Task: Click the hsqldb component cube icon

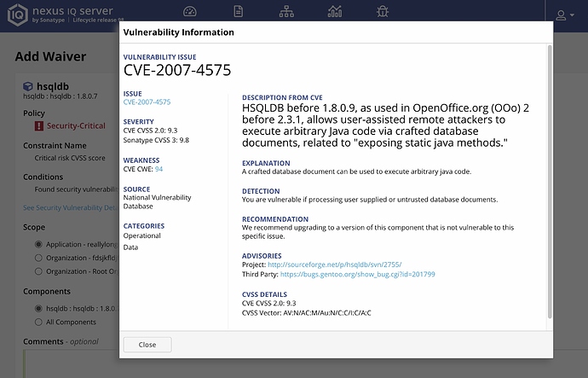Action: [x=28, y=86]
